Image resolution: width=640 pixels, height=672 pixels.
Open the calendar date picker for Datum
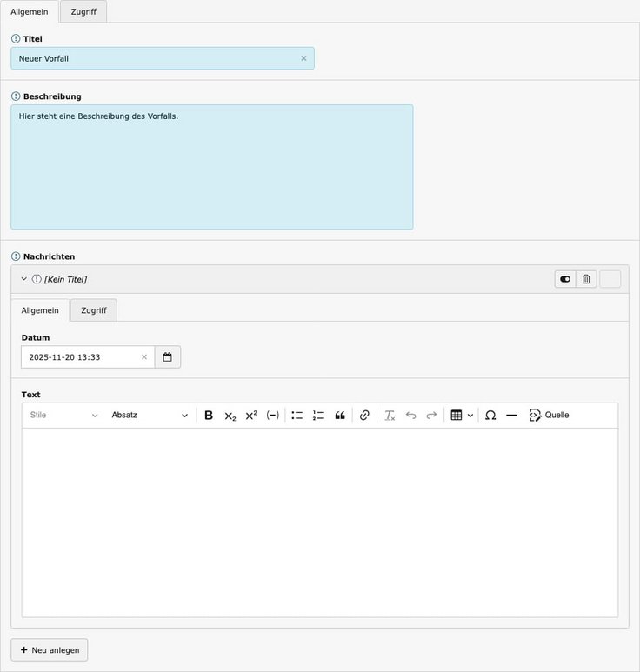pyautogui.click(x=168, y=357)
